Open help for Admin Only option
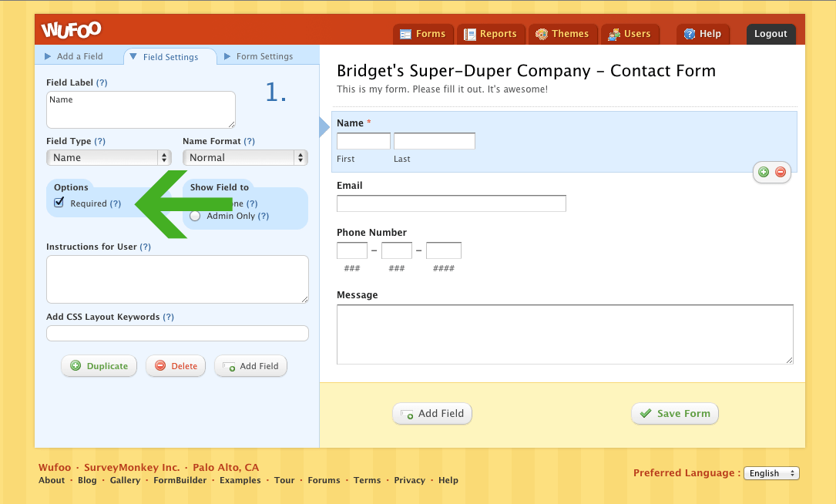This screenshot has width=836, height=504. point(264,216)
